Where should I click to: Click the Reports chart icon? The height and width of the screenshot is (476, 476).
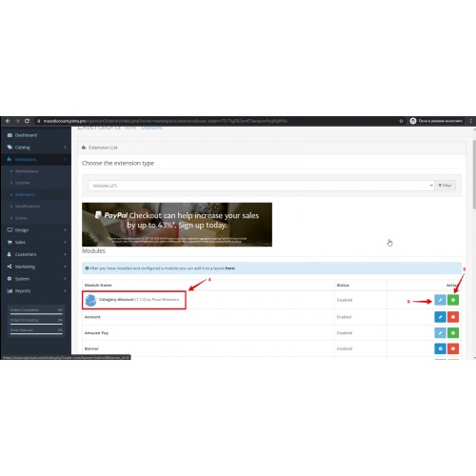tap(10, 291)
